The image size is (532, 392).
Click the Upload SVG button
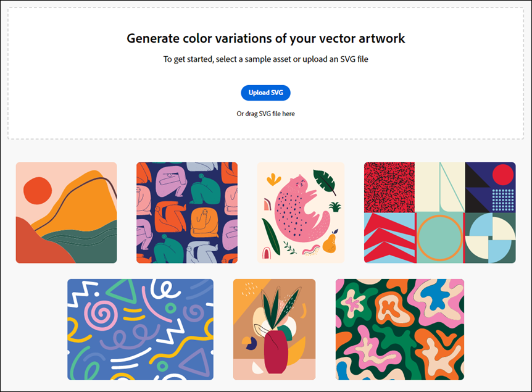coord(265,93)
